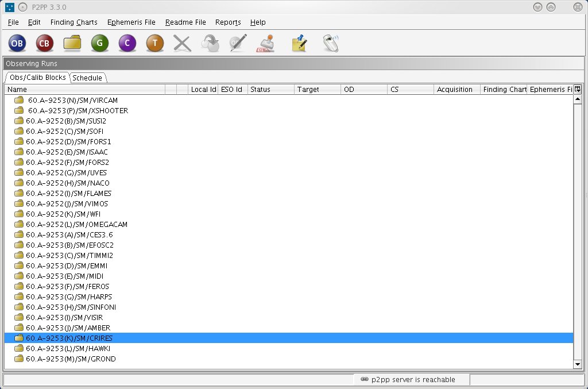Click the pinned note readme icon
The height and width of the screenshot is (389, 588).
click(299, 43)
